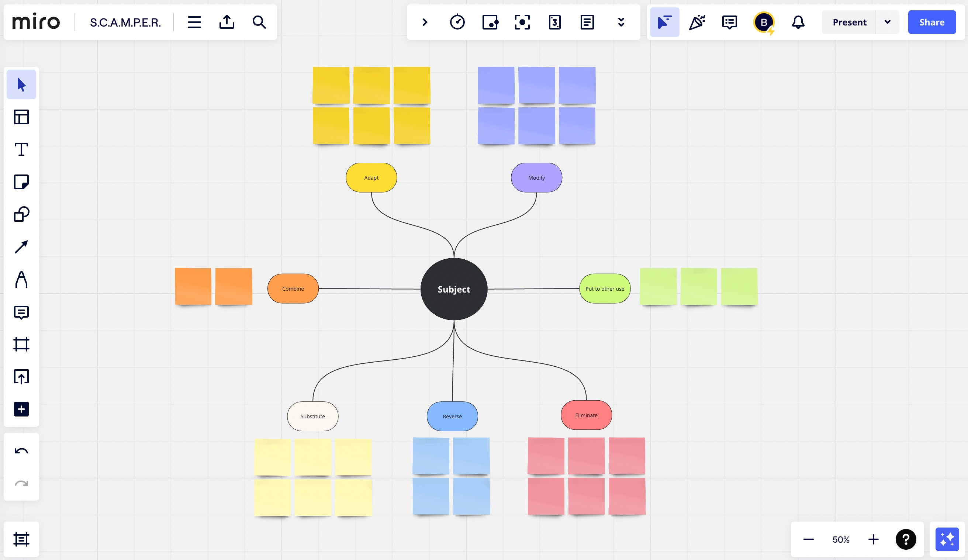
Task: Open the main hamburger menu
Action: [x=194, y=22]
